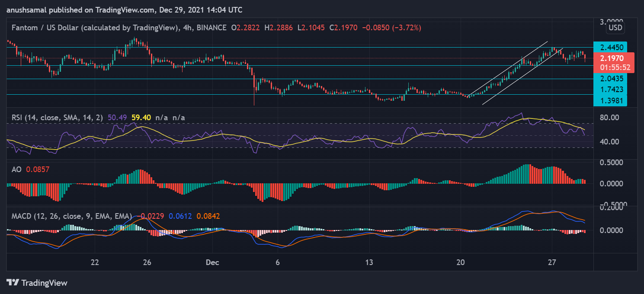Click the 13 date on time axis
644x294 pixels.
(x=369, y=262)
